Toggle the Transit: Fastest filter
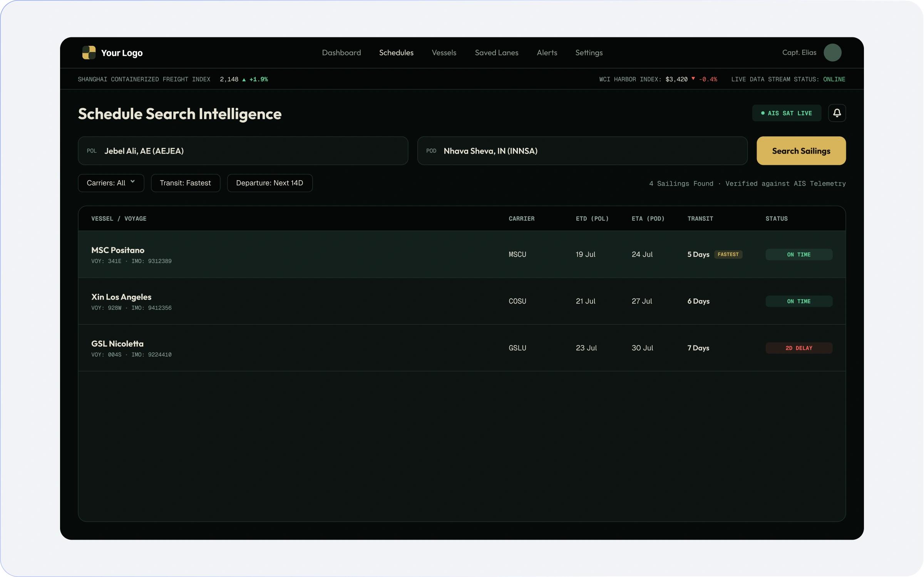 (186, 183)
